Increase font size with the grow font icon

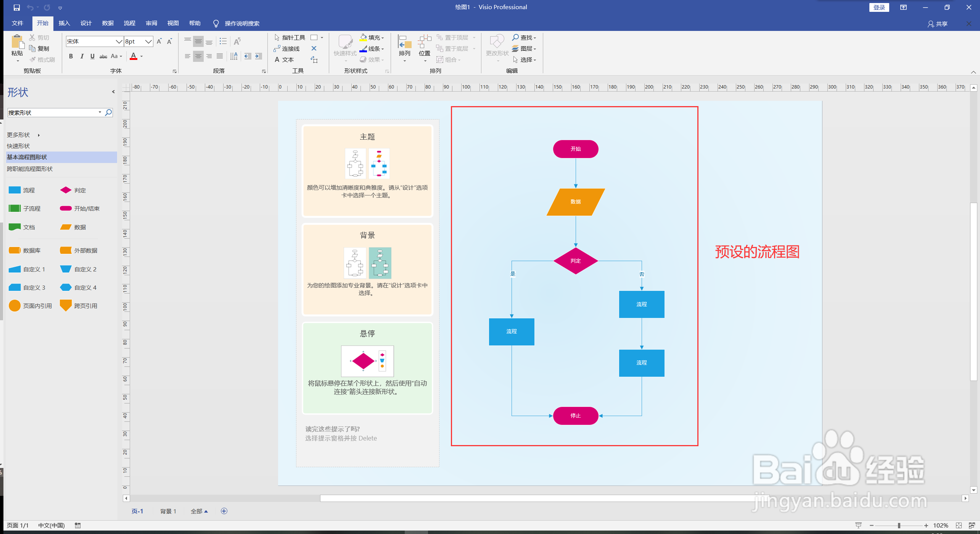pos(159,41)
